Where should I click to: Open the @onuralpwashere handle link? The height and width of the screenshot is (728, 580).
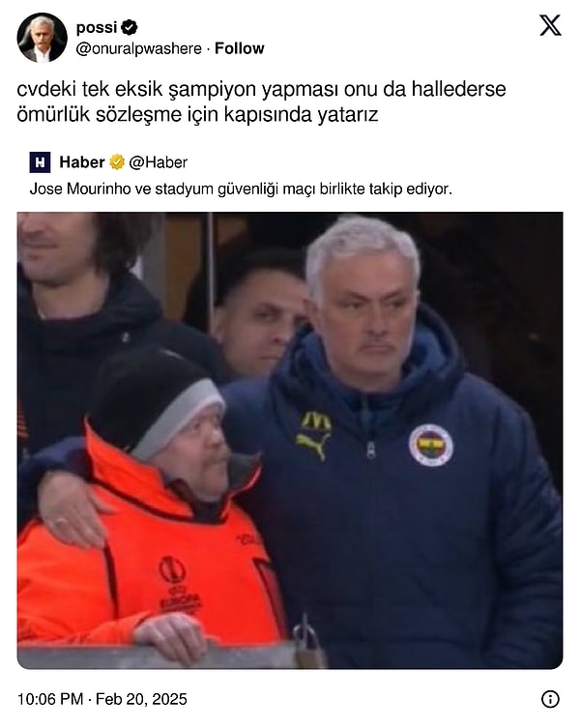(x=138, y=48)
